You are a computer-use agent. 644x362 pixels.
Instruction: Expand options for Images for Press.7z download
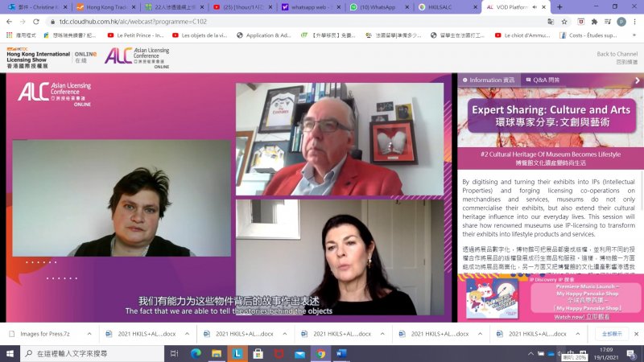coord(89,334)
